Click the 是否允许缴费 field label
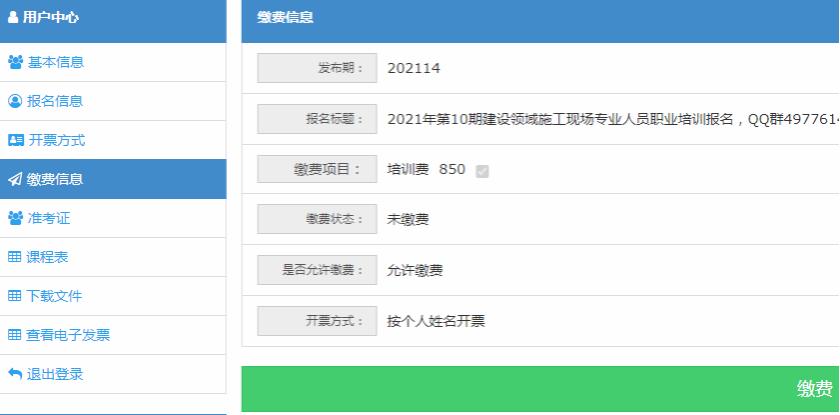840x415 pixels. pyautogui.click(x=317, y=270)
